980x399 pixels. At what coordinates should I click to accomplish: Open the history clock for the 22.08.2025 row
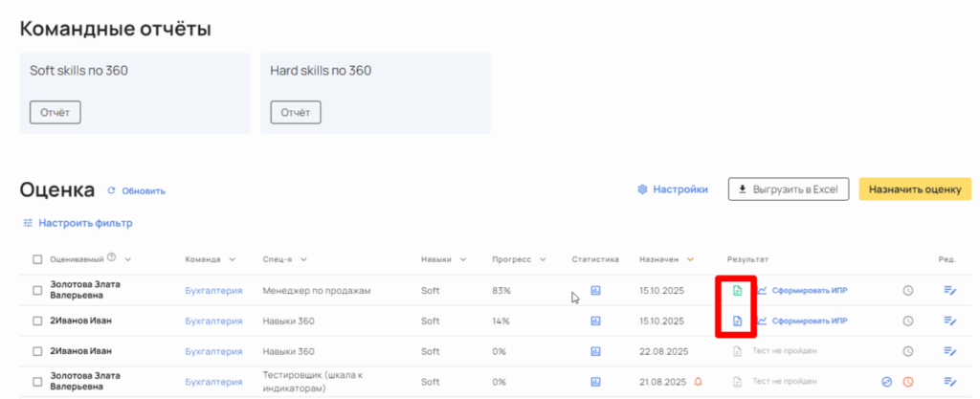tap(908, 351)
